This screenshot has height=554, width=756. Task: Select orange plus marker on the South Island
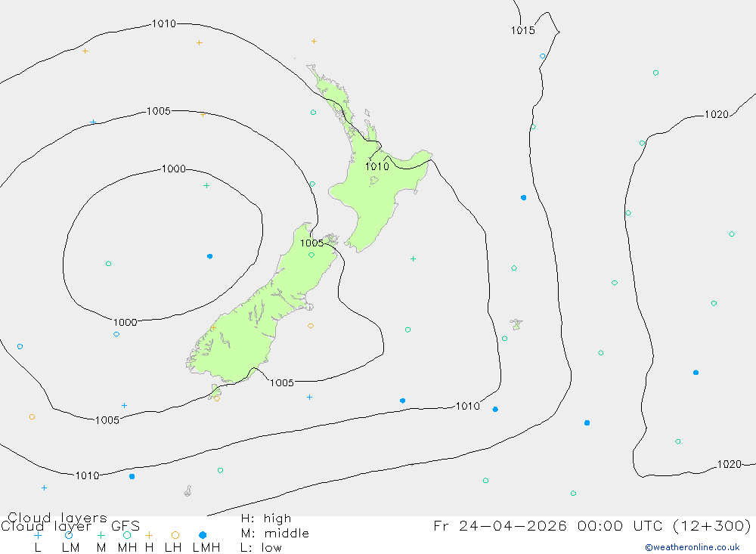(x=213, y=328)
